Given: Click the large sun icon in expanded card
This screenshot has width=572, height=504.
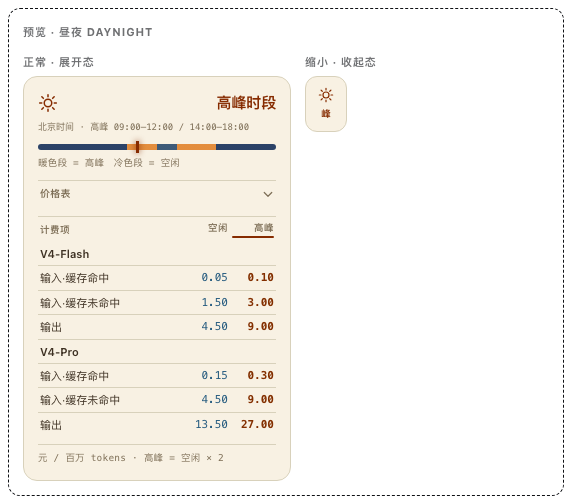Looking at the screenshot, I should (48, 103).
